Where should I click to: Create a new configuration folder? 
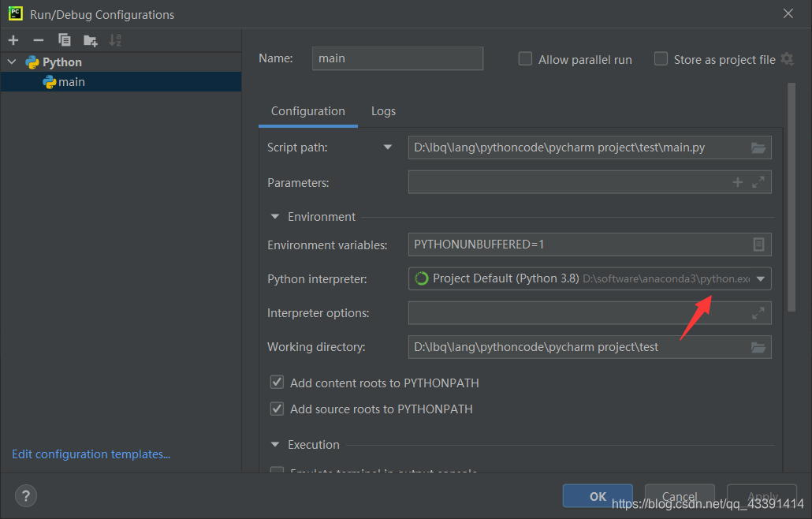pos(91,40)
